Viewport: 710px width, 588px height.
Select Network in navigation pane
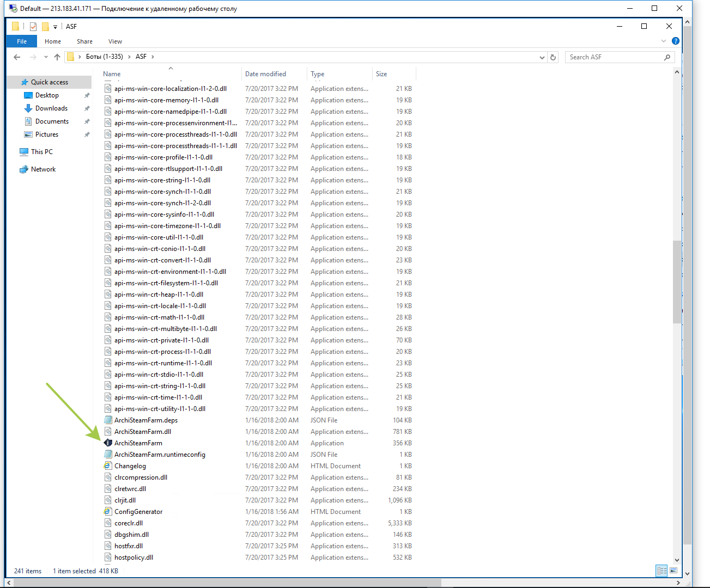click(x=43, y=169)
